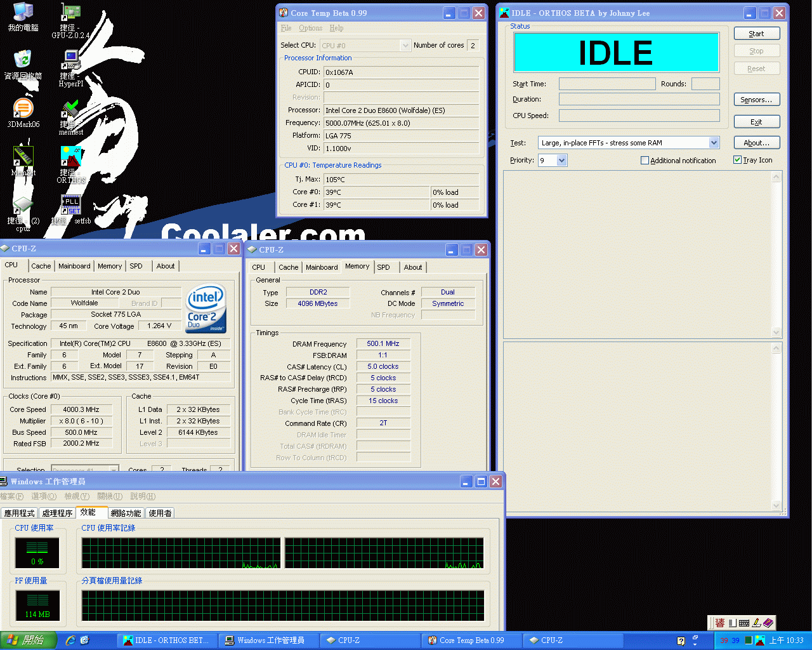Switch to 應用程式 tab in Task Manager
The height and width of the screenshot is (650, 812).
coord(20,513)
